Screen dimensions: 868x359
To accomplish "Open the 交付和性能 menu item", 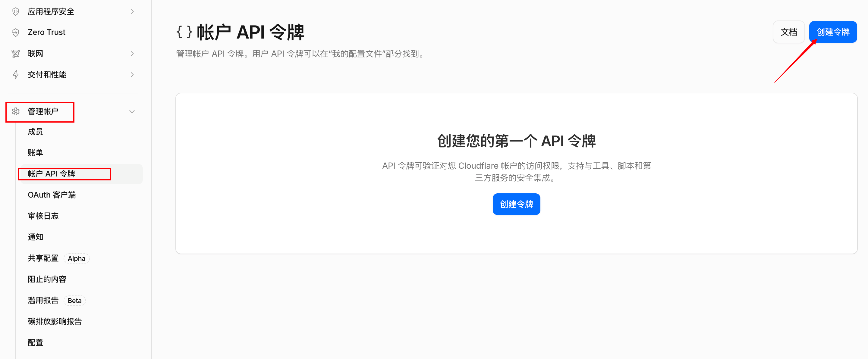I will [x=47, y=74].
